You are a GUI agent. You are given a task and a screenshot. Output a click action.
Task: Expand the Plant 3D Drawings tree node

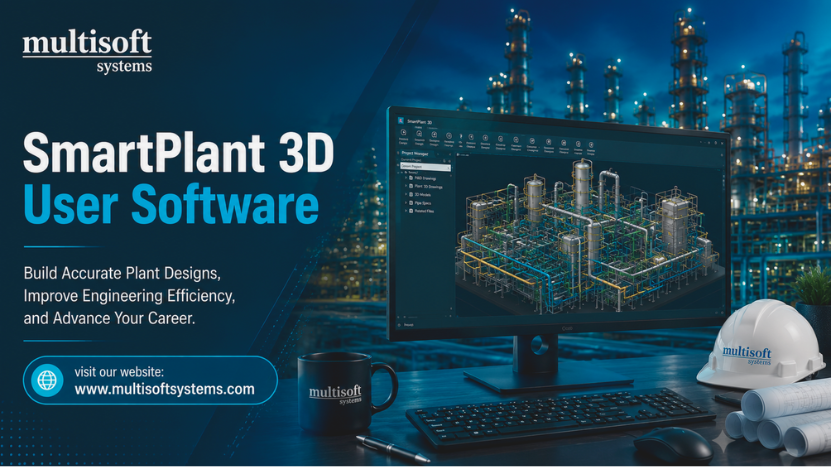[x=406, y=186]
